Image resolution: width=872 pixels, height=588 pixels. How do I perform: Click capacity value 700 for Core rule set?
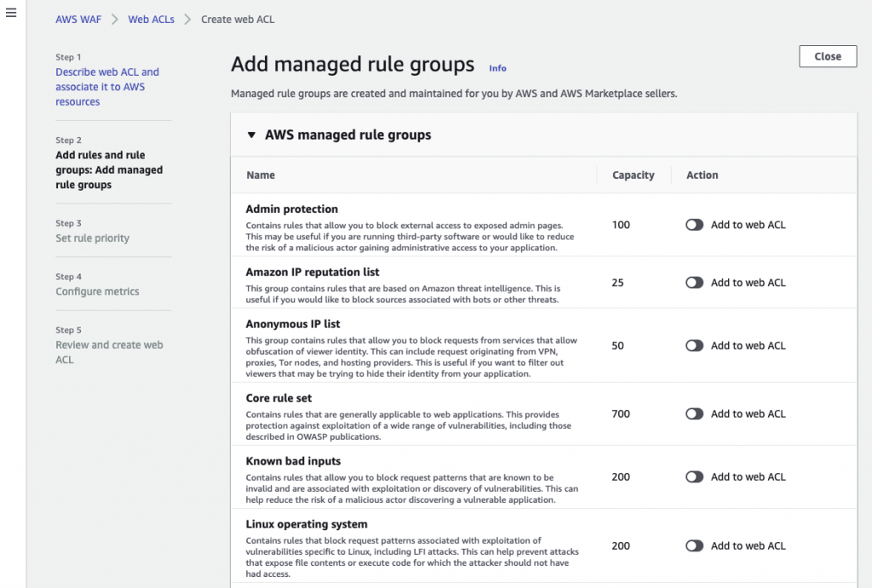pyautogui.click(x=621, y=414)
